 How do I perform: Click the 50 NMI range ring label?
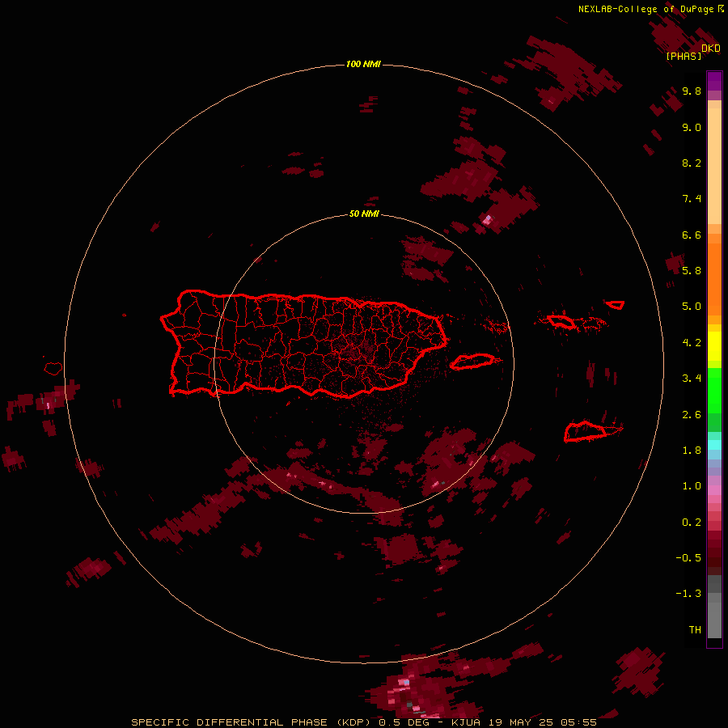[x=364, y=214]
